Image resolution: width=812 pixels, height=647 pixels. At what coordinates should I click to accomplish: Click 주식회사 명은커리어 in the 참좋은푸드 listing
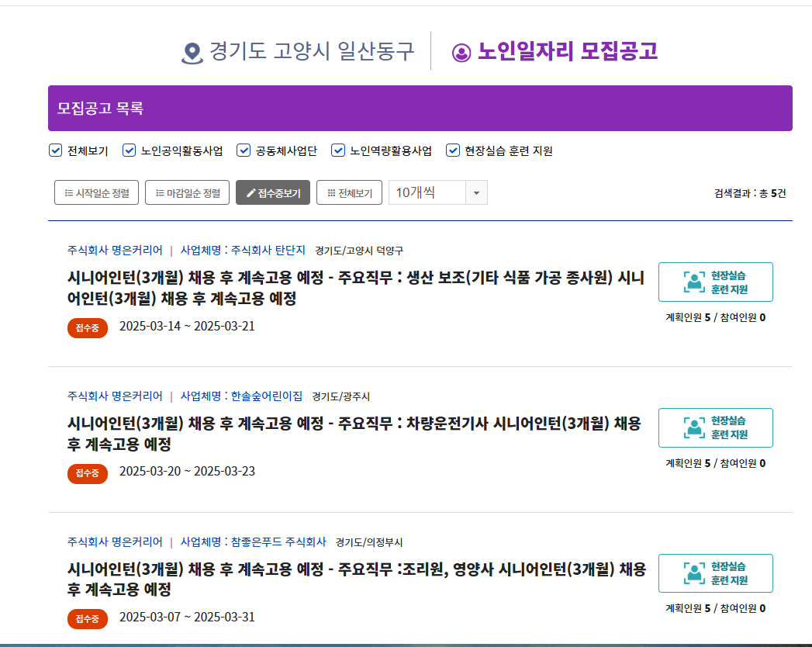pos(115,541)
